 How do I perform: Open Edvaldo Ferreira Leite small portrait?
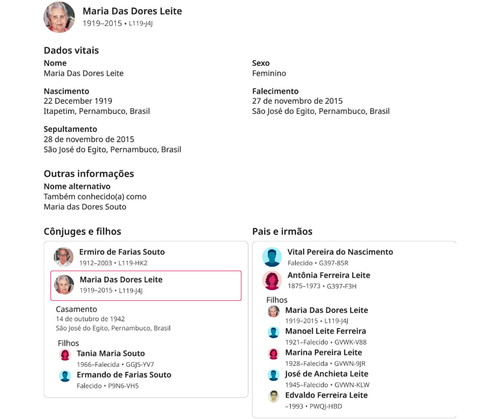(x=273, y=396)
